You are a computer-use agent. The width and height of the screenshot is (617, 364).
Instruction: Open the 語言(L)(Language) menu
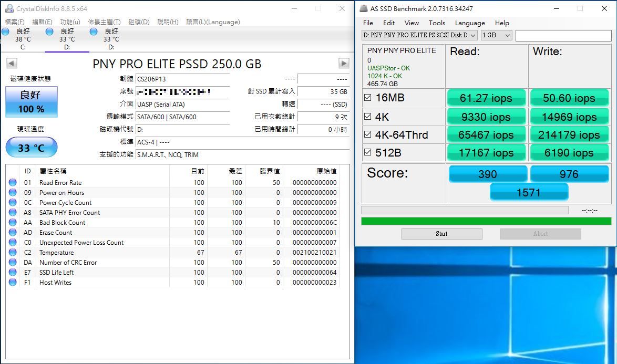213,22
